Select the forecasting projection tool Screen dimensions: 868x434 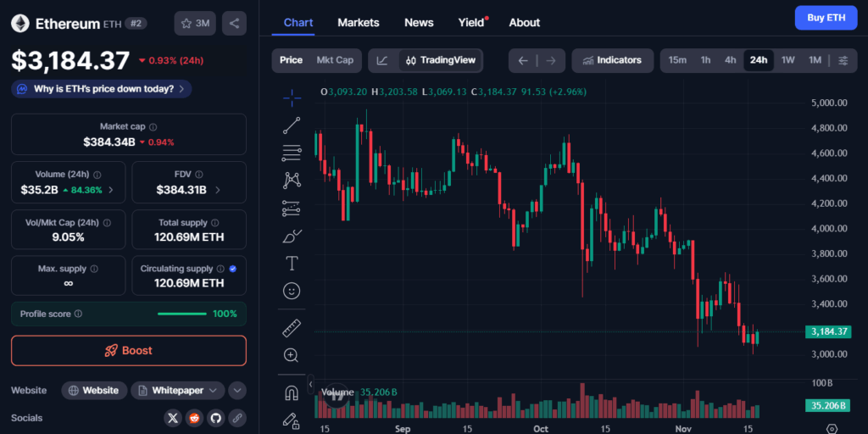click(x=292, y=209)
